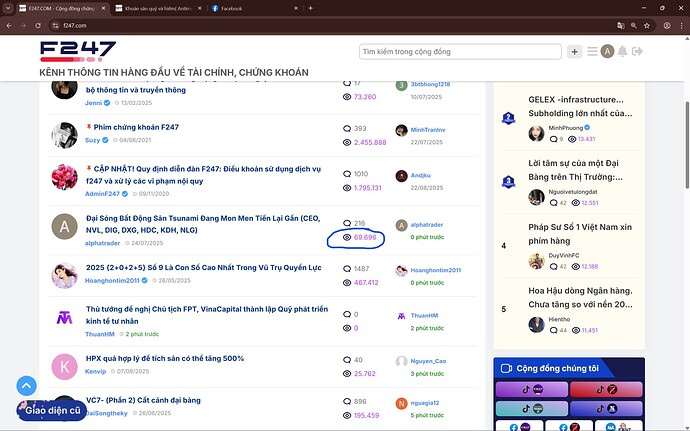Click the rose avatar of AdminF247

[x=65, y=177]
